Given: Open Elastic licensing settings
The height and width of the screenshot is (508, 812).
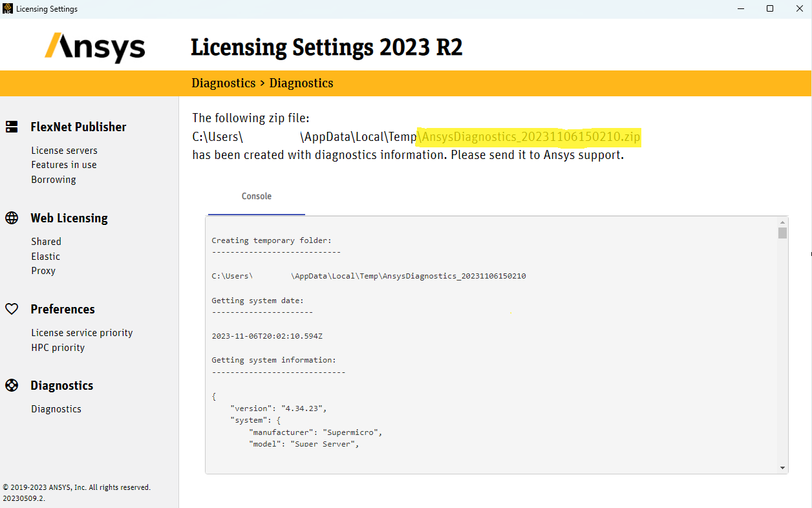Looking at the screenshot, I should tap(45, 257).
